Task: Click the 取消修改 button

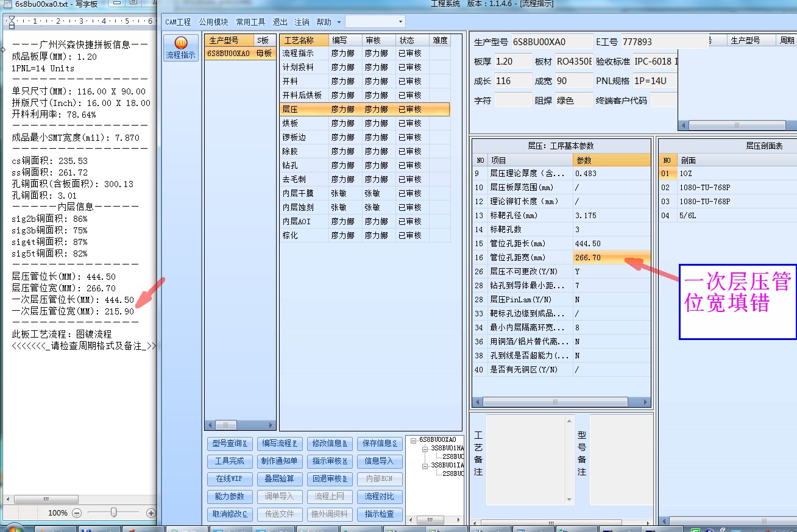Action: tap(230, 514)
